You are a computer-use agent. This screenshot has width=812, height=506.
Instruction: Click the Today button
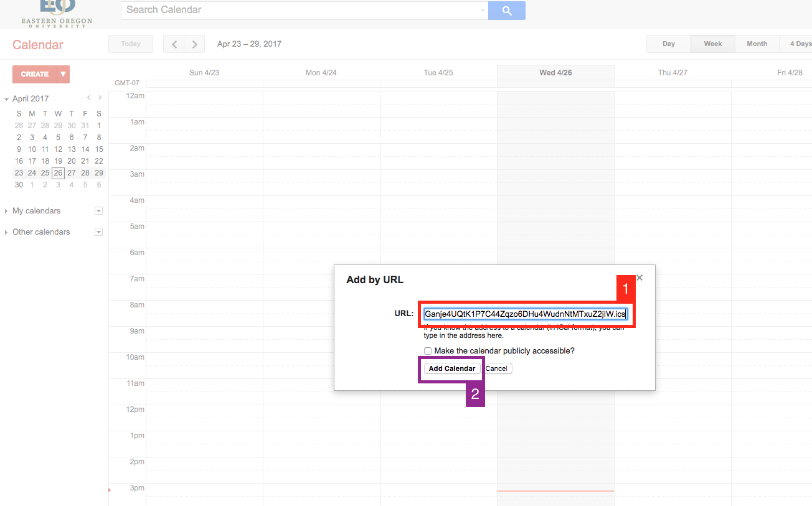coord(131,44)
